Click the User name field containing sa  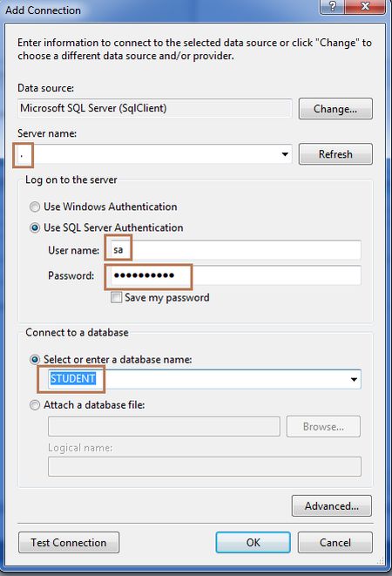[x=234, y=250]
